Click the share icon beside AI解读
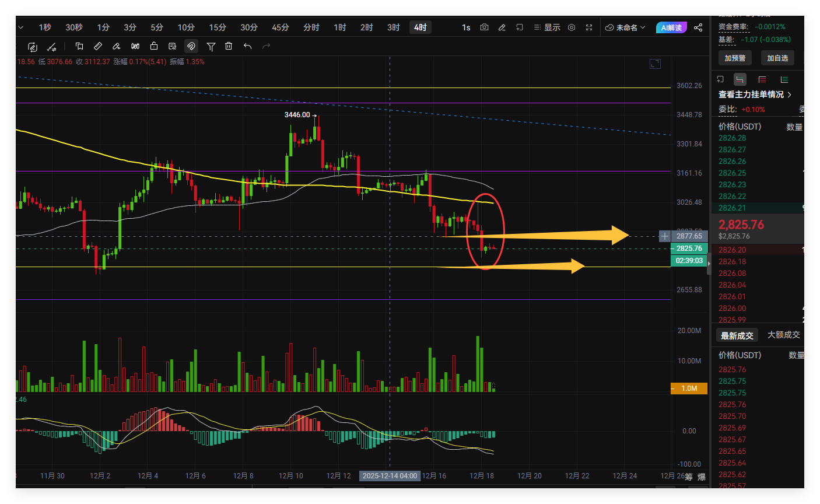 click(698, 27)
